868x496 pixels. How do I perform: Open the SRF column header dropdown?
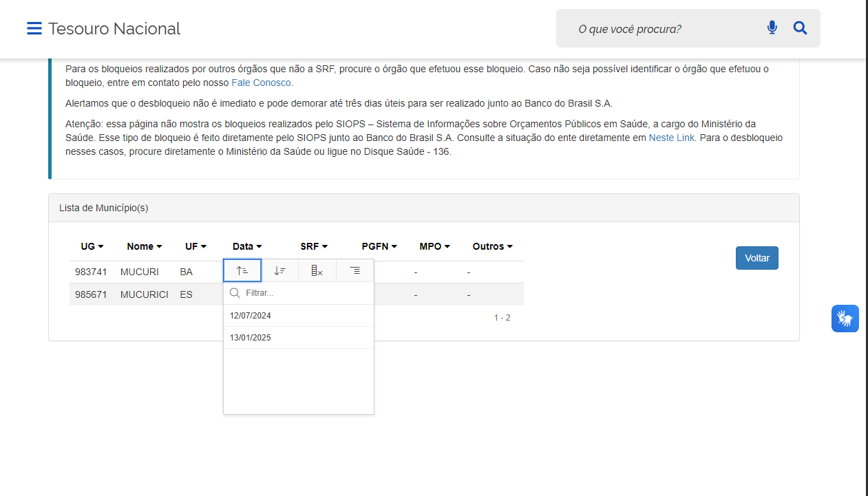click(314, 246)
